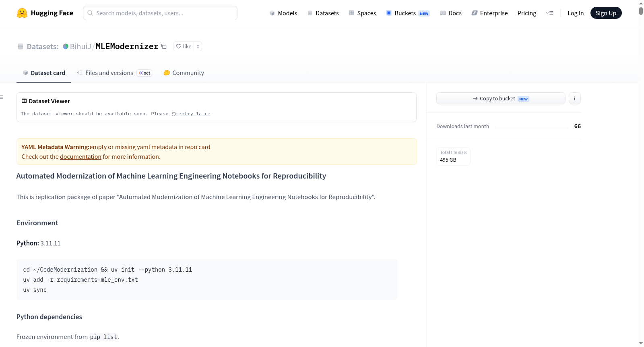Click the xet badge next to Files and versions
Screen dimensions: 644x347
144,73
